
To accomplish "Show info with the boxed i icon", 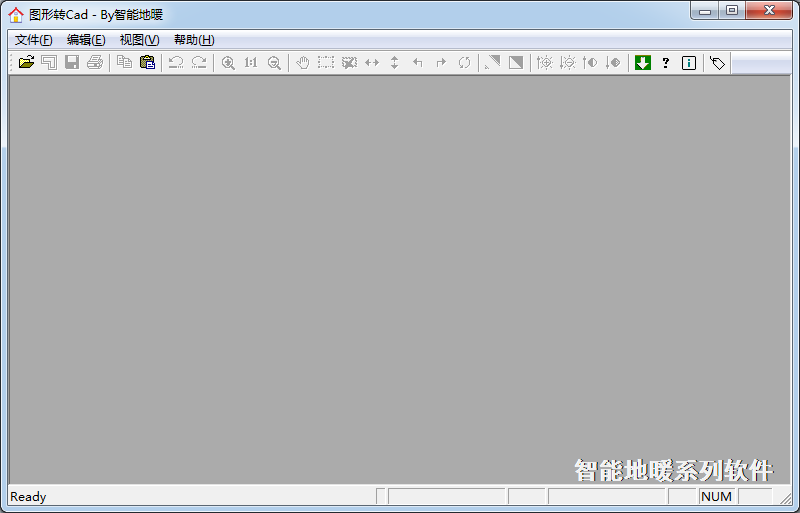I will 689,62.
